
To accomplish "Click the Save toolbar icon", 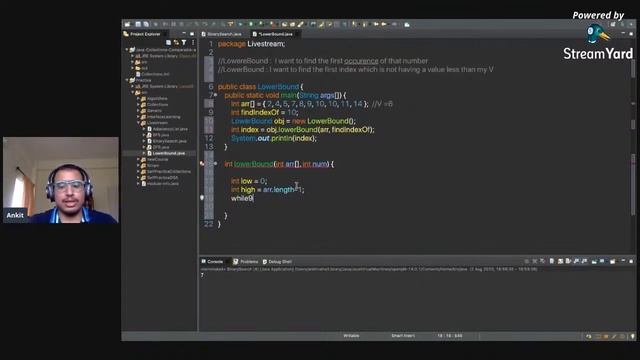I will [x=138, y=24].
